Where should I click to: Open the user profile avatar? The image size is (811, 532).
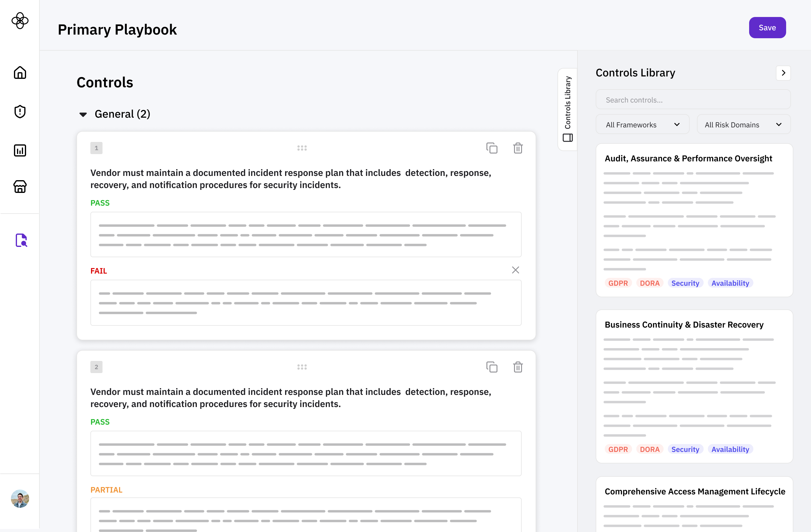point(20,499)
